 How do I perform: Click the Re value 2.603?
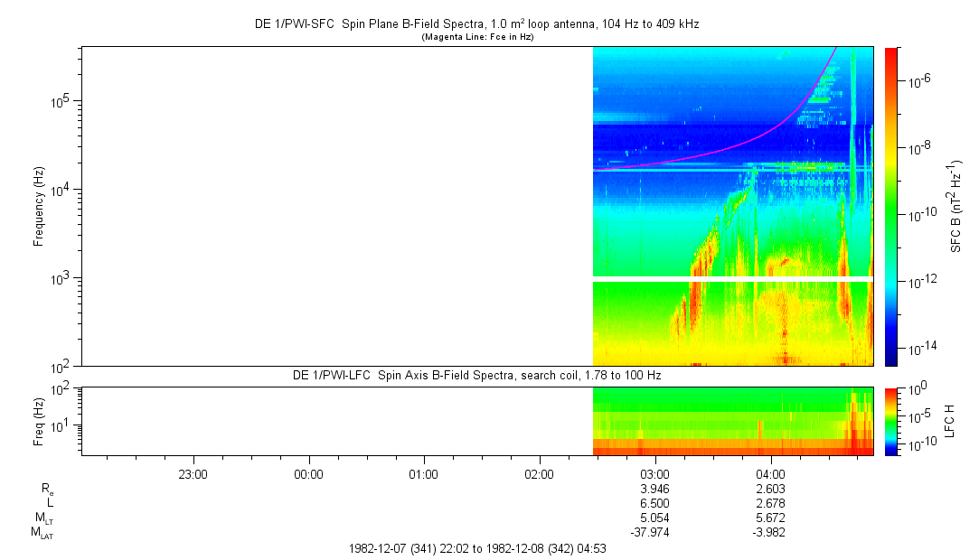click(769, 489)
